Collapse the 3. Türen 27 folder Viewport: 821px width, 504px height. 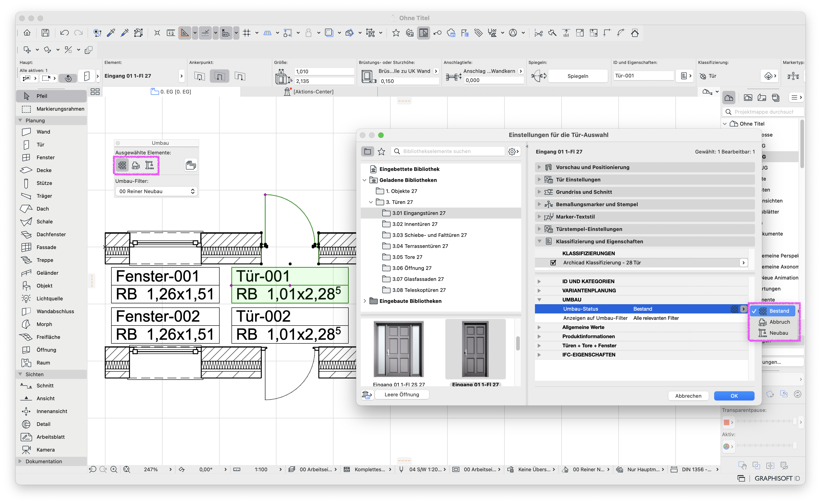point(371,202)
